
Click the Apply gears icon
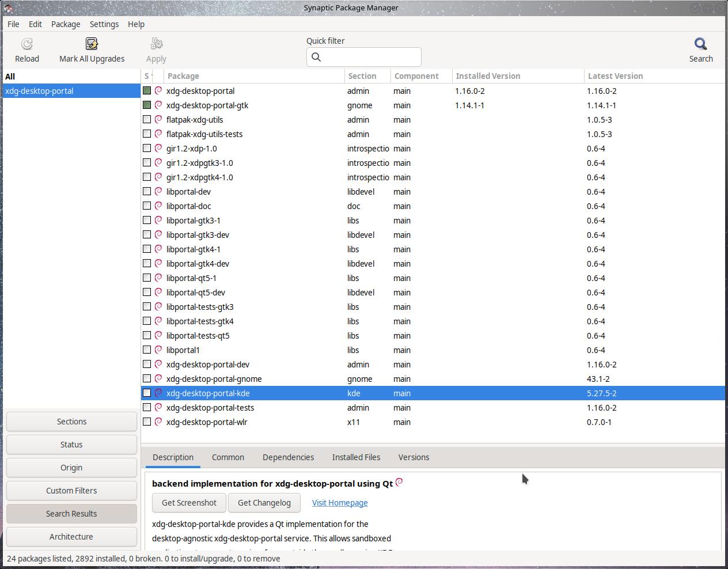[156, 44]
